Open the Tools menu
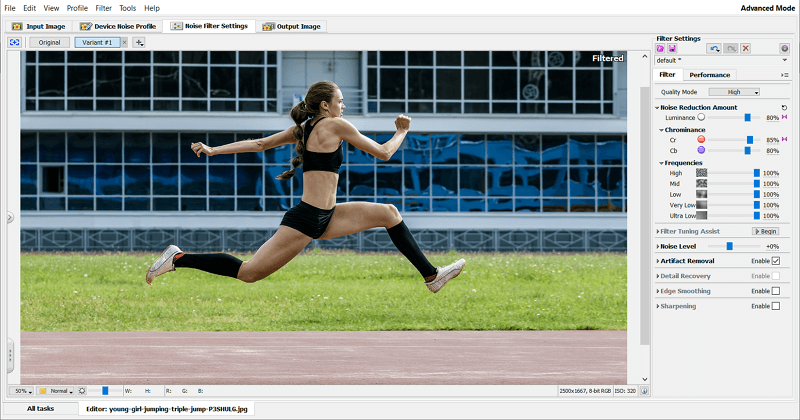 128,8
